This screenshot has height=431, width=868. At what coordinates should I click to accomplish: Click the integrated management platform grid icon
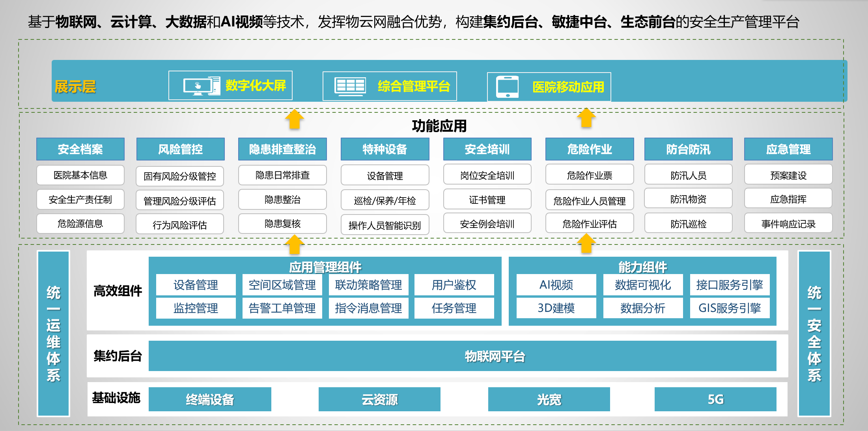(x=350, y=86)
